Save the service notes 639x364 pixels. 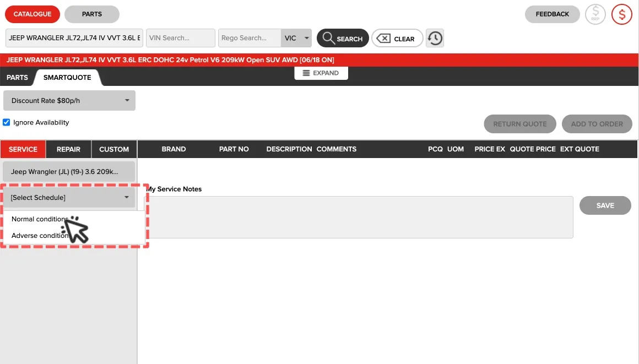coord(605,205)
